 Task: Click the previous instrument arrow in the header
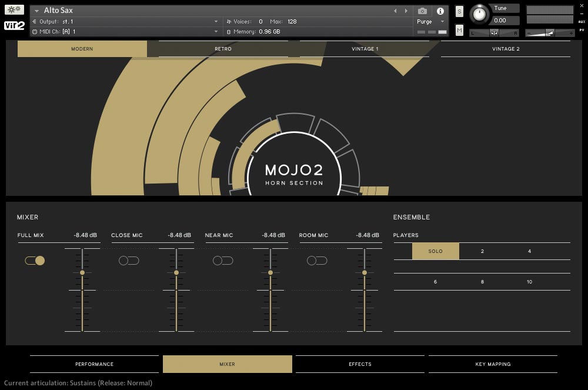[395, 10]
